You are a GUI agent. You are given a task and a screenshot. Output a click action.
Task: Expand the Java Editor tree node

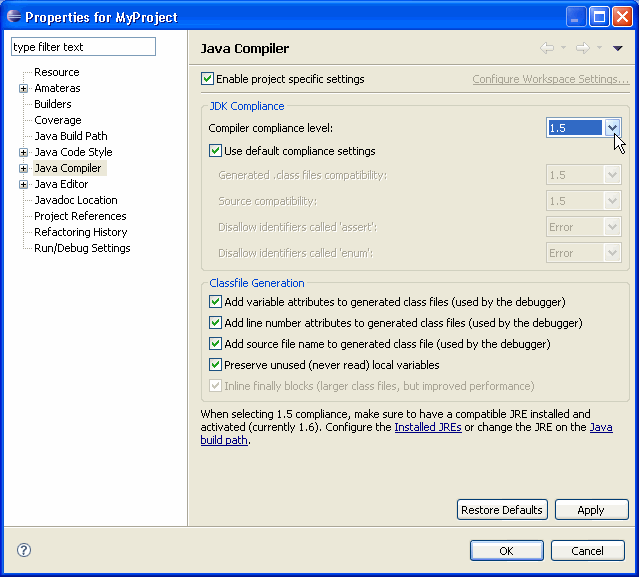tap(23, 184)
